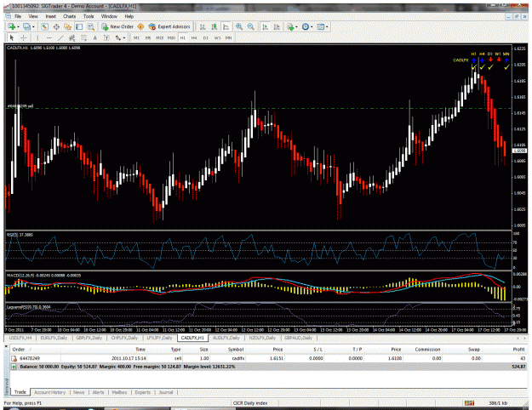532x410 pixels.
Task: Click the connection status bars icon
Action: (470, 403)
